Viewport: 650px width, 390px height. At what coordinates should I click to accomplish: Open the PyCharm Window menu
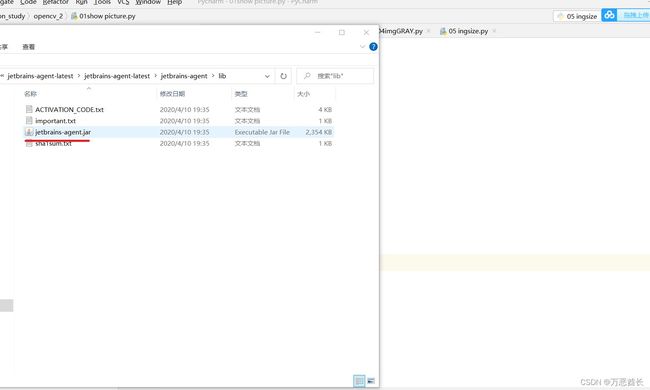pos(148,2)
